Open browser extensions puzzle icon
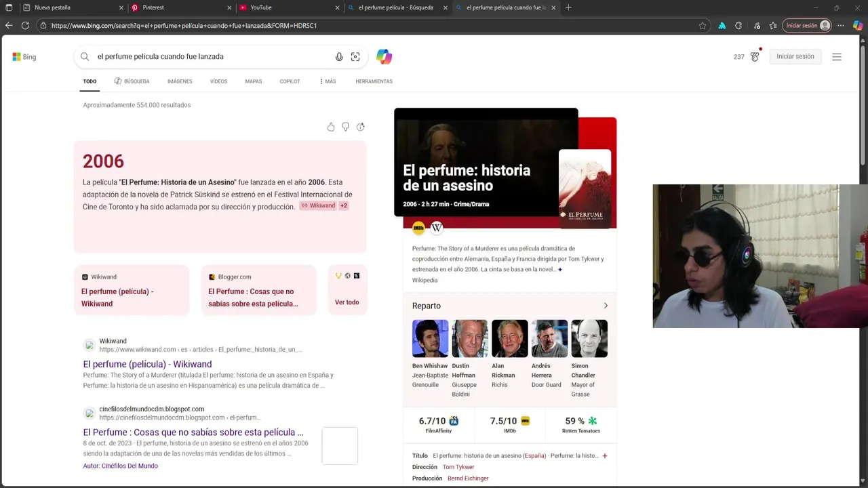Image resolution: width=868 pixels, height=488 pixels. coord(738,26)
